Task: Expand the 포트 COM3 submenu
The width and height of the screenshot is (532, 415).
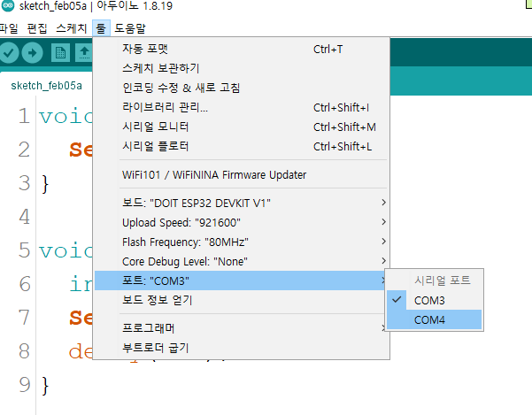Action: (x=241, y=281)
